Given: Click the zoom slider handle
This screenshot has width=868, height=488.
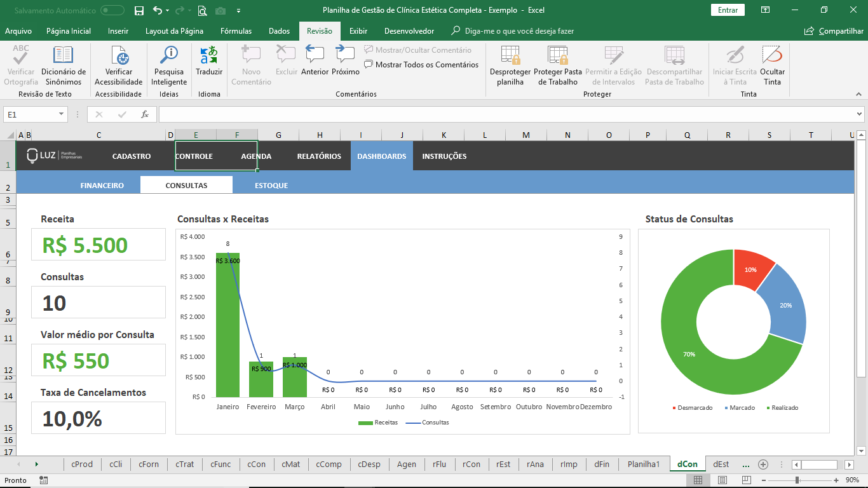Looking at the screenshot, I should [797, 480].
